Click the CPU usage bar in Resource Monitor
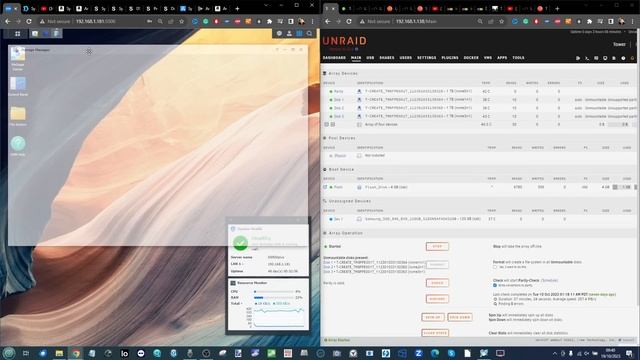 click(273, 292)
